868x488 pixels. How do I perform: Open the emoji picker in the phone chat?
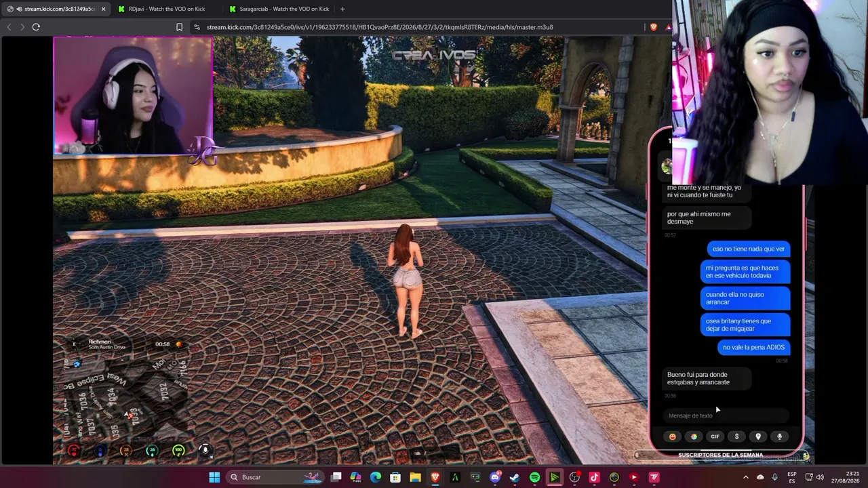point(673,436)
